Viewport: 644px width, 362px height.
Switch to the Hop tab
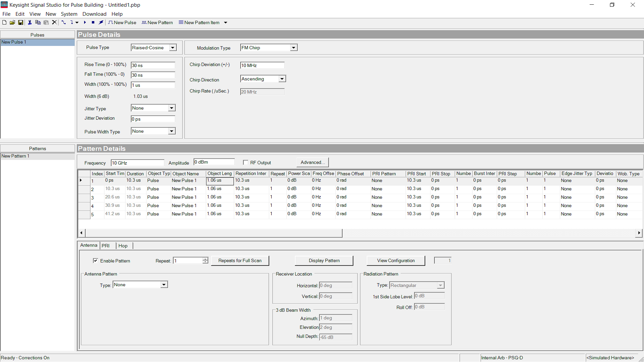click(123, 246)
